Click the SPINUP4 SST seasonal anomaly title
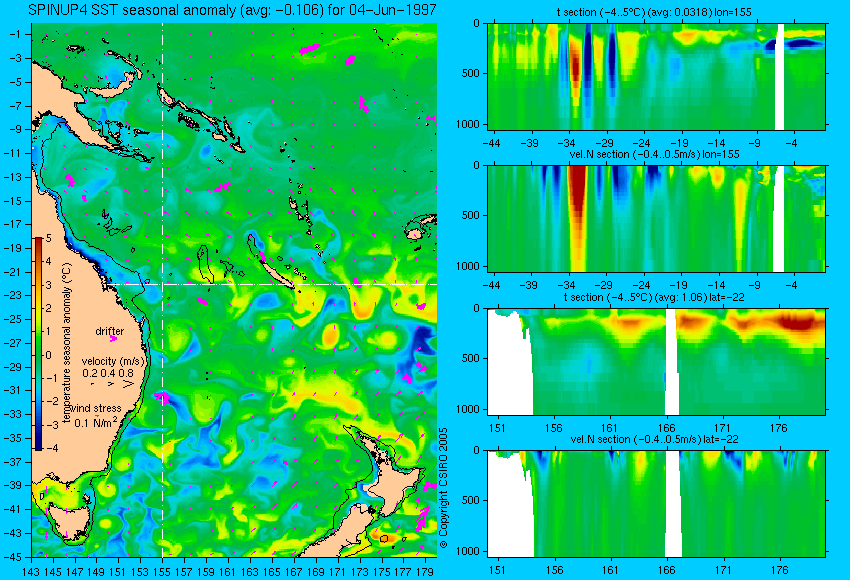The height and width of the screenshot is (580, 850). pos(232,10)
